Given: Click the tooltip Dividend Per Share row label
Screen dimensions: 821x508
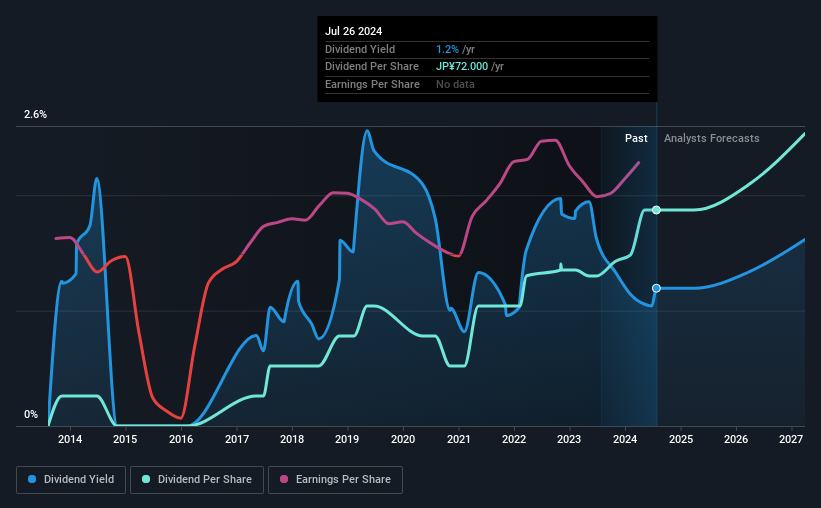Looking at the screenshot, I should point(372,67).
